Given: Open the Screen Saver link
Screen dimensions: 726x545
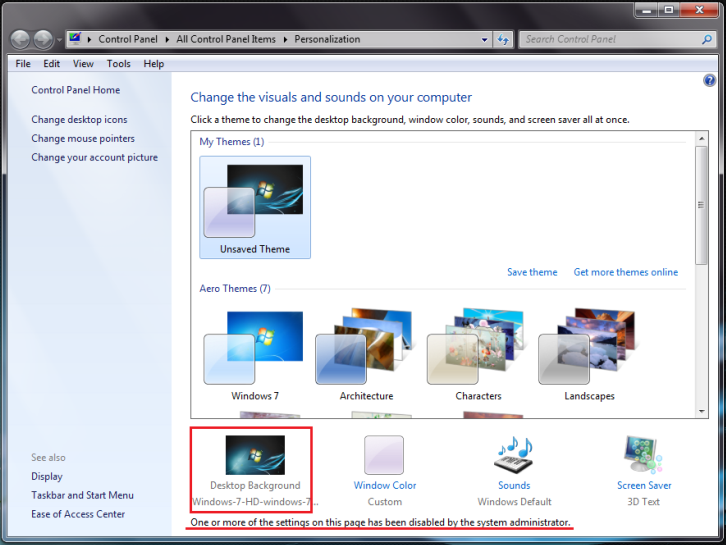Looking at the screenshot, I should point(644,485).
